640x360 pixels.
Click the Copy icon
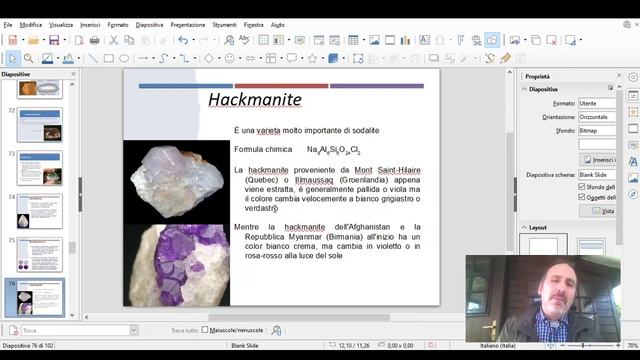click(x=129, y=40)
